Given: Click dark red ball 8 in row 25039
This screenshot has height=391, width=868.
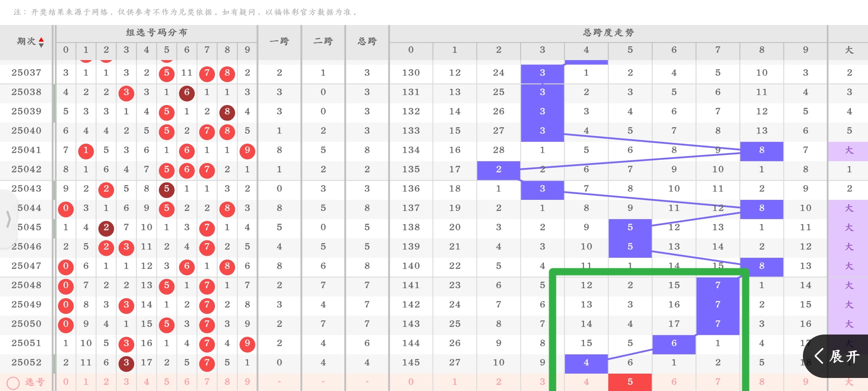Looking at the screenshot, I should click(x=227, y=112).
